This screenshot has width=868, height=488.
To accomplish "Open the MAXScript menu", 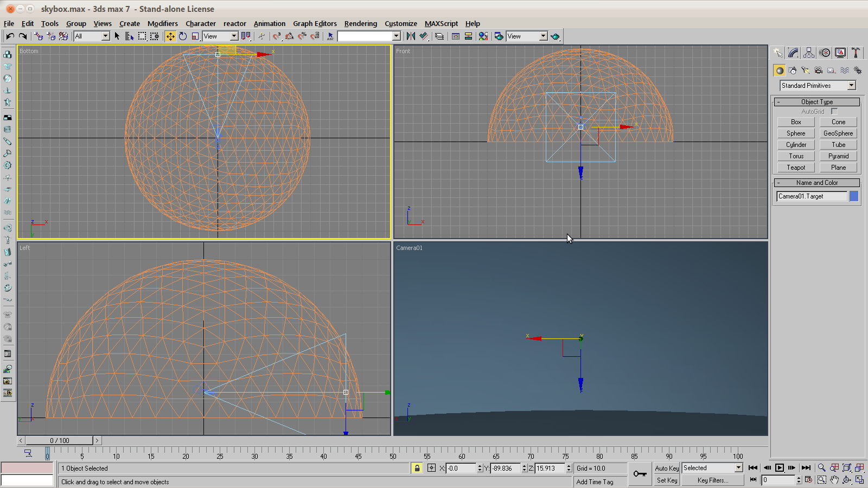I will 441,23.
